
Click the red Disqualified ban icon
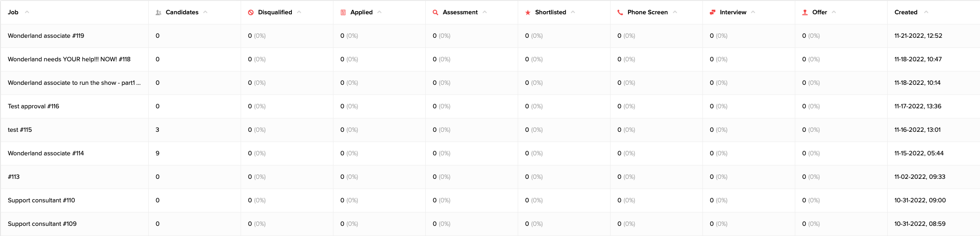(x=251, y=12)
